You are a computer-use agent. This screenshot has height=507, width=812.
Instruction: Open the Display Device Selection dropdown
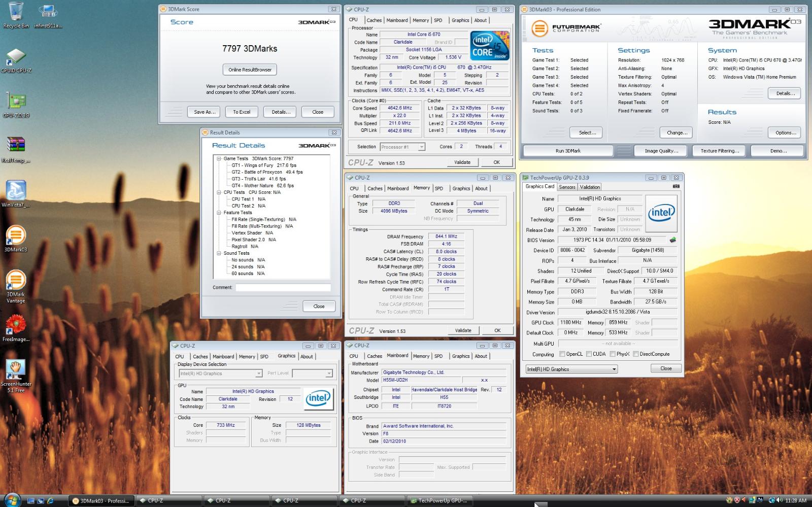click(220, 374)
